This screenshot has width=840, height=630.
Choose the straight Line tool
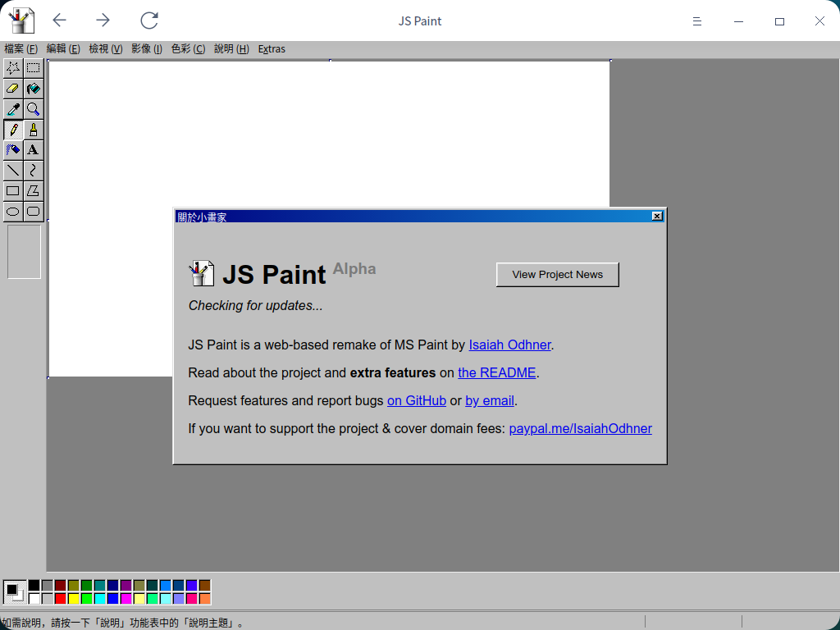point(13,171)
